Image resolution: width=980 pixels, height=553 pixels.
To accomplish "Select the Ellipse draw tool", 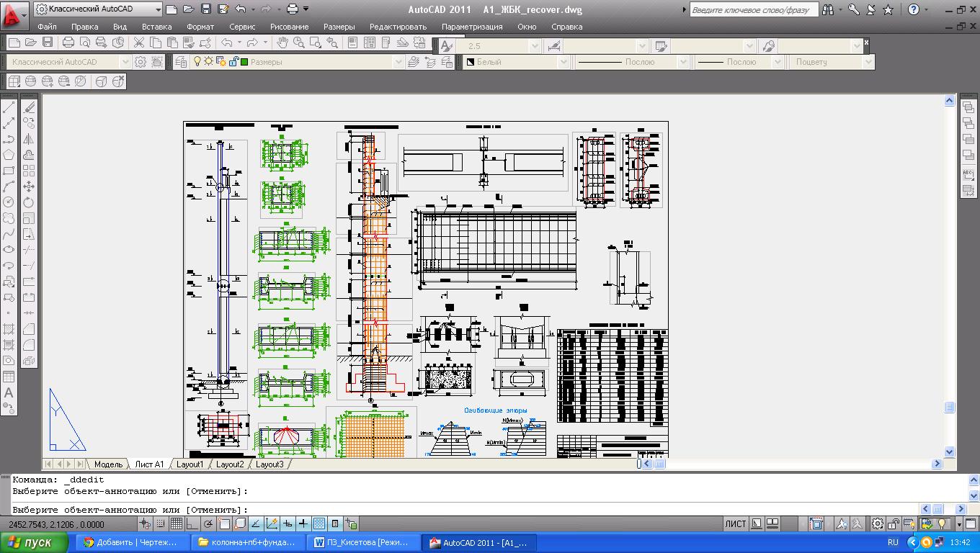I will tap(9, 250).
